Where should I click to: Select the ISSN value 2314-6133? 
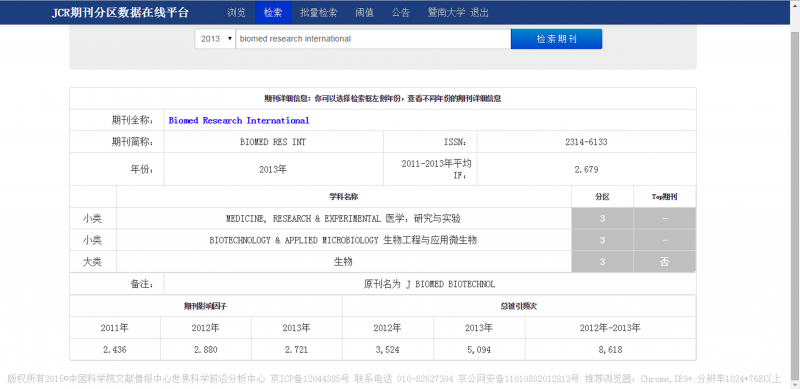coord(586,142)
